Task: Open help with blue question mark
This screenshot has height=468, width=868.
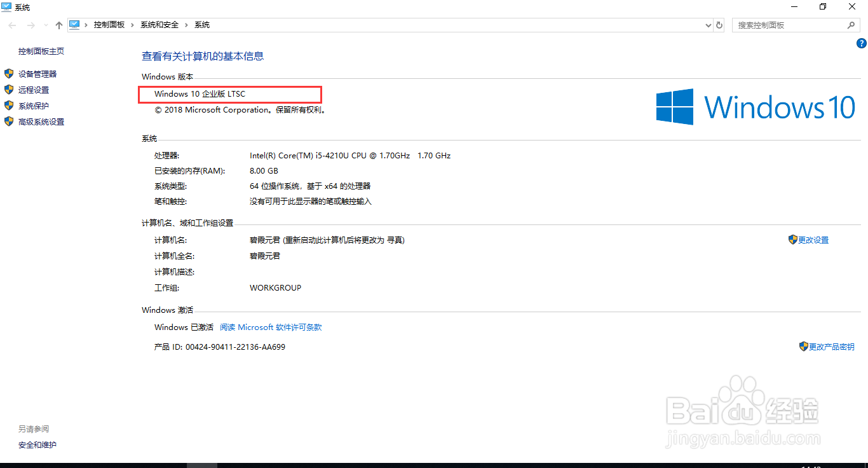Action: pyautogui.click(x=862, y=43)
